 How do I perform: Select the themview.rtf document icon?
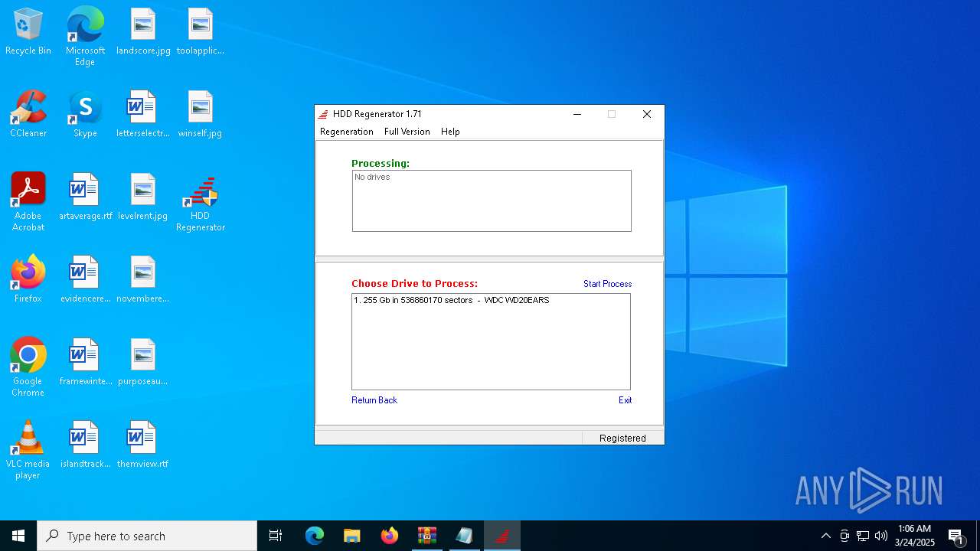click(143, 445)
